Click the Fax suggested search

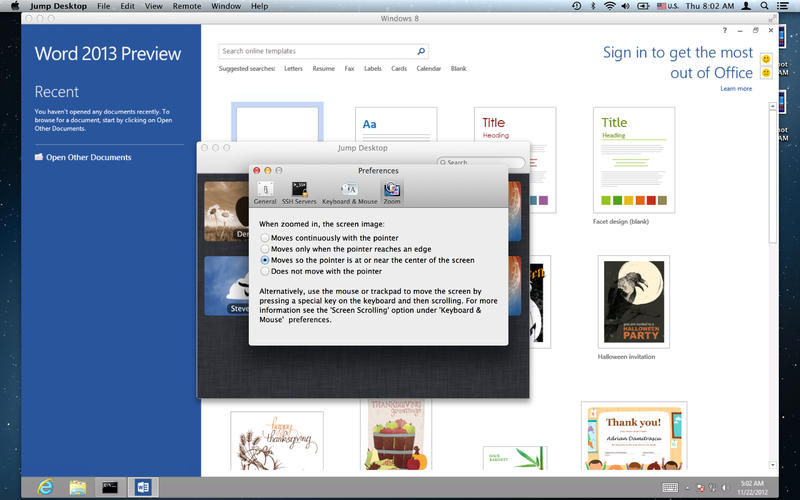click(x=349, y=68)
